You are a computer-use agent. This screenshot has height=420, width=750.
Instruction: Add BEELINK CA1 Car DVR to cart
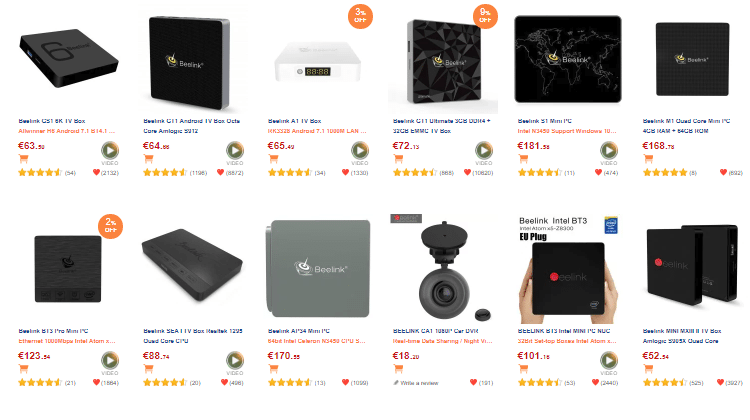(398, 368)
